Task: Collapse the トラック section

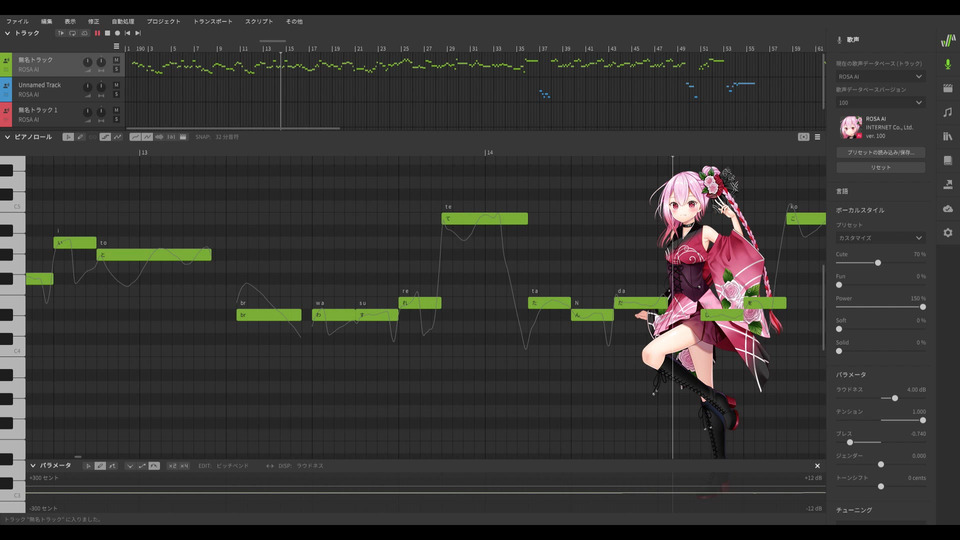Action: 7,33
